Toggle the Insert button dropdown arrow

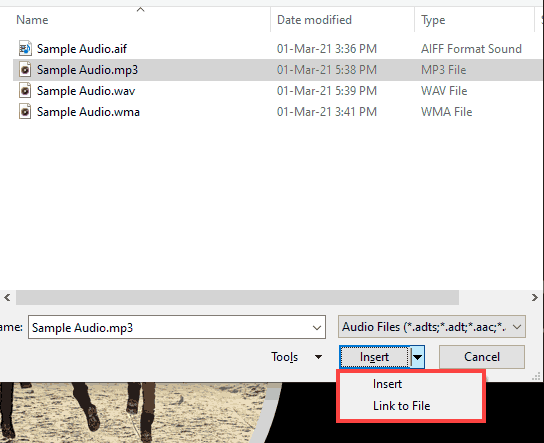(x=417, y=357)
